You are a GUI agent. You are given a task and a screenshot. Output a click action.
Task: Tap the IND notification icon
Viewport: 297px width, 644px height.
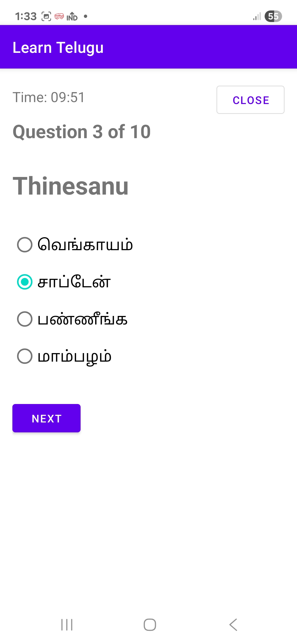pyautogui.click(x=72, y=17)
